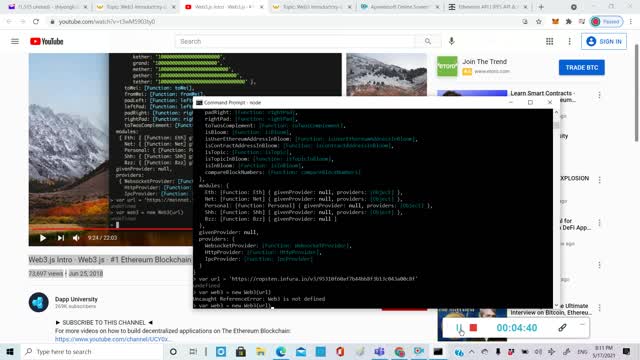Viewport: 640px width, 360px height.
Task: Open options for Learn Smart Contracts video
Action: tap(599, 95)
